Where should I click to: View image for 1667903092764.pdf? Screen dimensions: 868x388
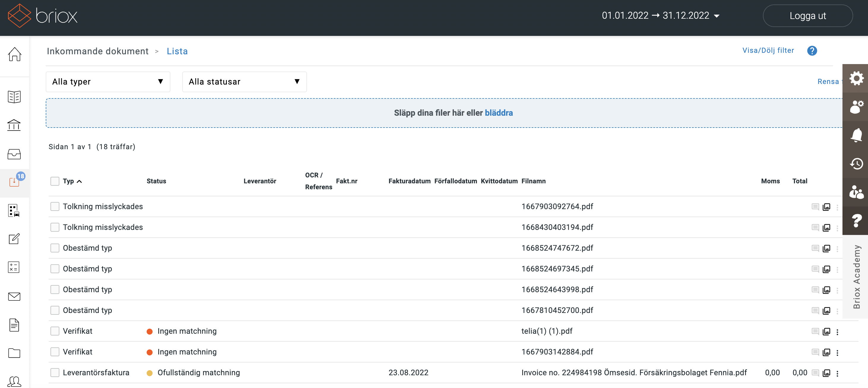(826, 207)
